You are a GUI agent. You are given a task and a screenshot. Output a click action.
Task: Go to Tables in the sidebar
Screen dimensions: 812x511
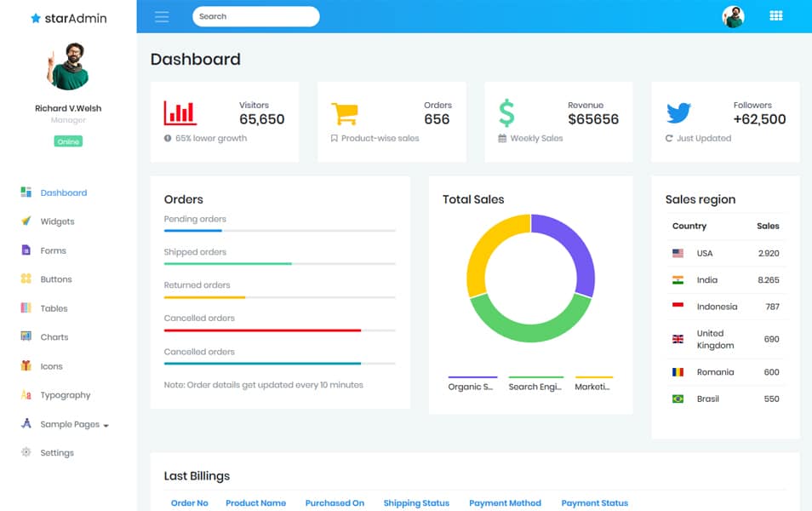54,308
